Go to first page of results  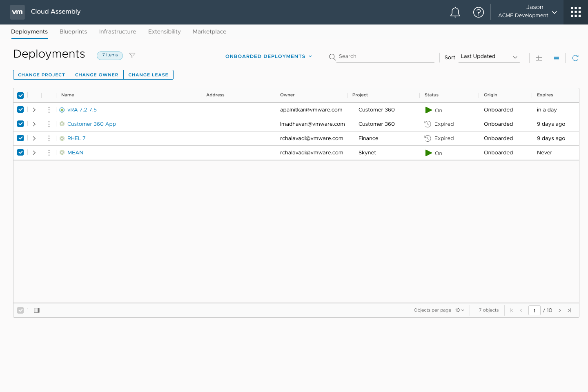click(x=512, y=310)
